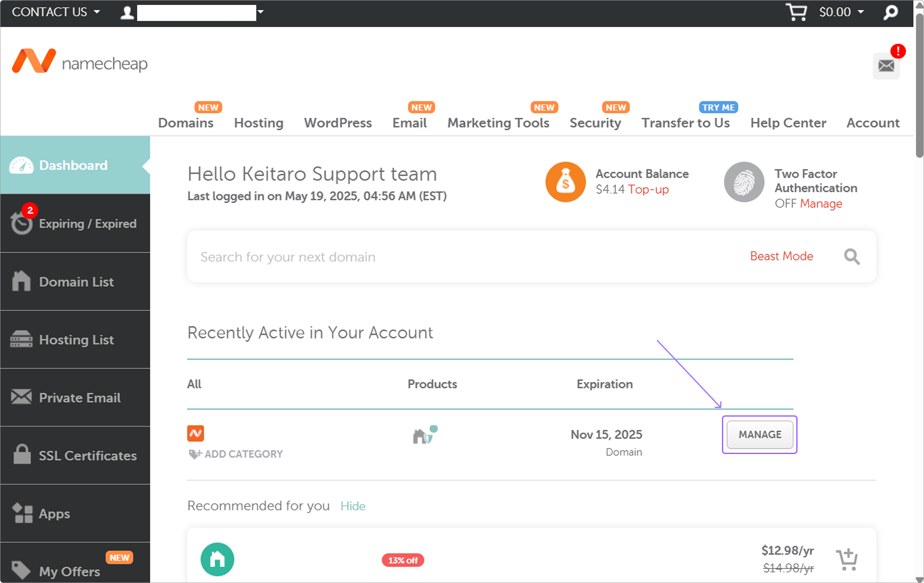Screen dimensions: 924x583
Task: Expand the CONTACT US dropdown
Action: 56,12
